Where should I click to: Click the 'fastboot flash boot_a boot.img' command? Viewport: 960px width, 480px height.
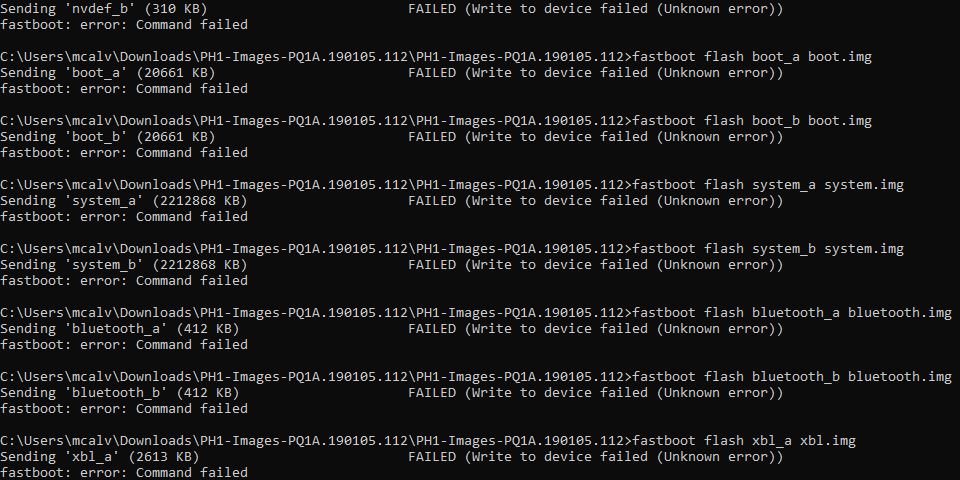coord(752,57)
